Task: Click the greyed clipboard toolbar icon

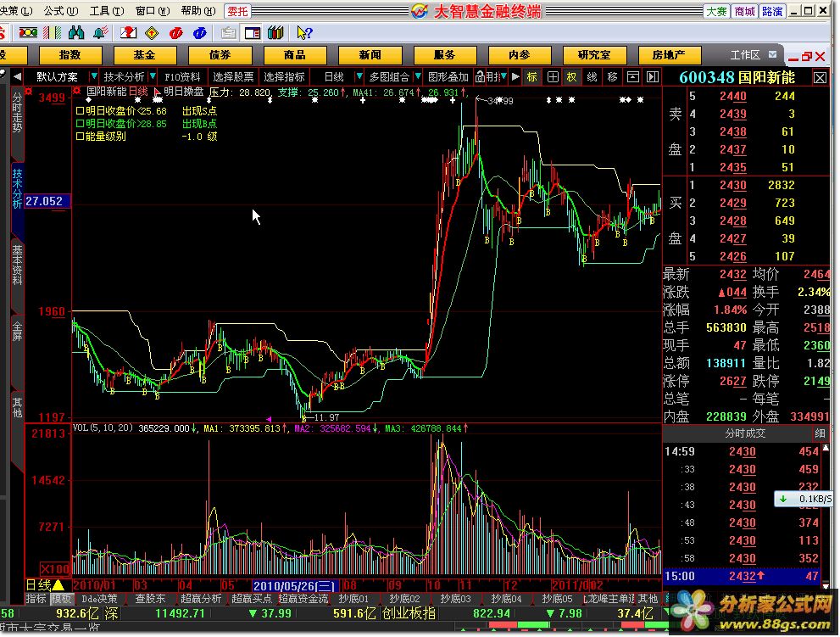Action: click(x=228, y=33)
